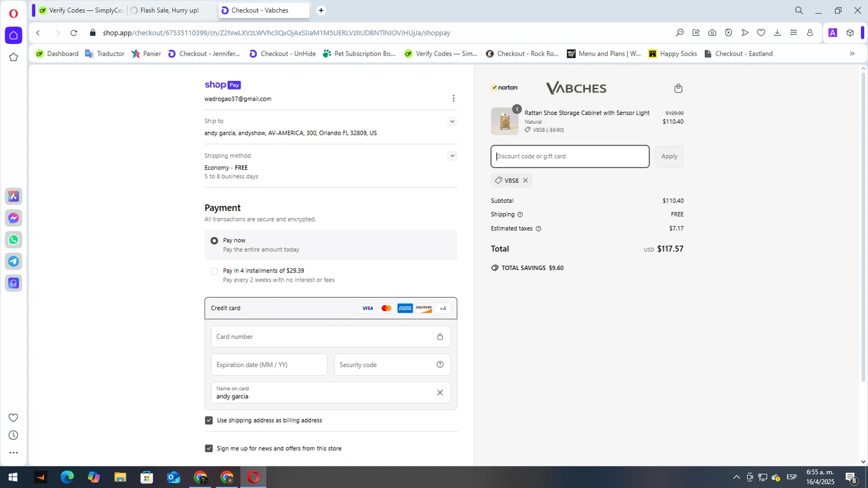Click the Vabches store logo
This screenshot has width=868, height=488.
coord(576,88)
